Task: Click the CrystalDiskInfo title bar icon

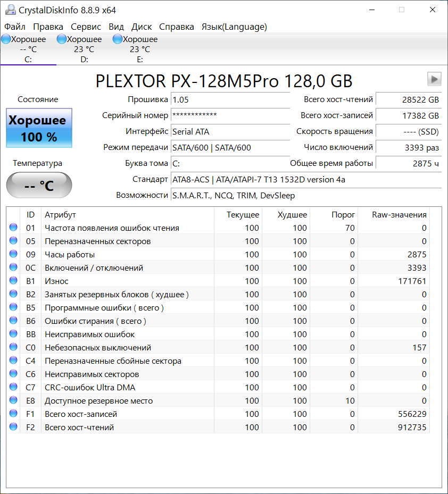Action: click(11, 10)
